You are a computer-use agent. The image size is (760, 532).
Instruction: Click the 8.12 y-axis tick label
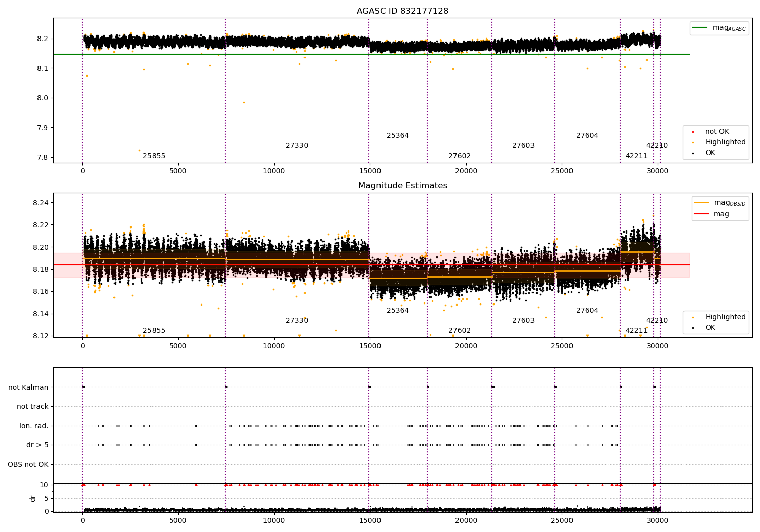(41, 336)
